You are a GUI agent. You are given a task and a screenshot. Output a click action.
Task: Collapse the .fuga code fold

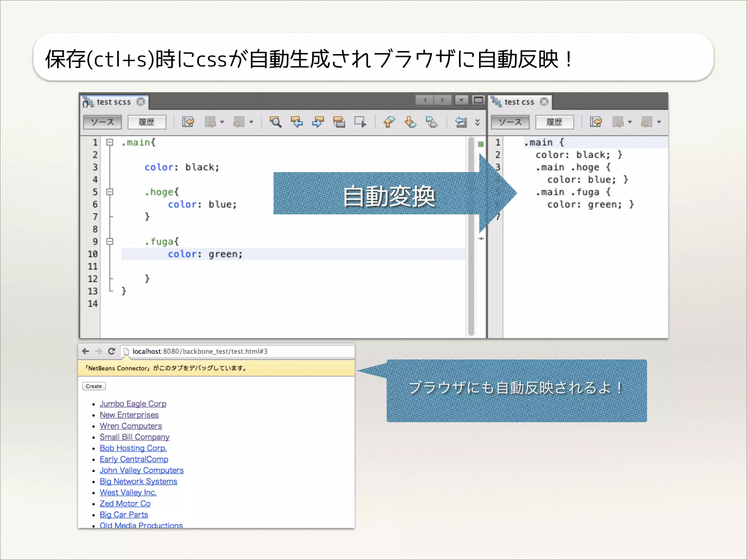click(110, 241)
